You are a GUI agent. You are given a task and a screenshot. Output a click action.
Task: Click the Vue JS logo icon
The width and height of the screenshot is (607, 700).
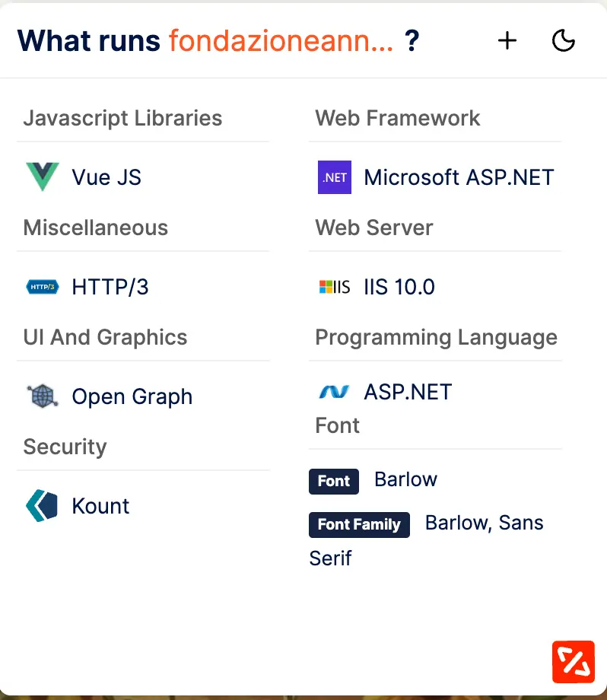[42, 177]
